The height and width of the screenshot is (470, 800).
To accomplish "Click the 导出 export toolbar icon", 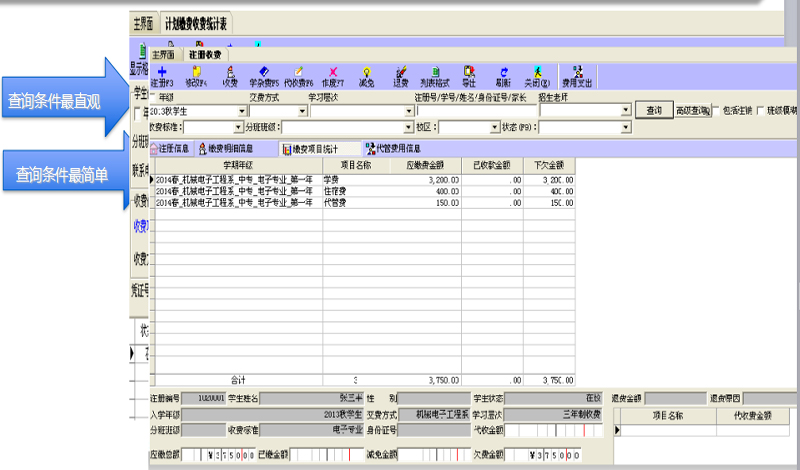I will 469,76.
